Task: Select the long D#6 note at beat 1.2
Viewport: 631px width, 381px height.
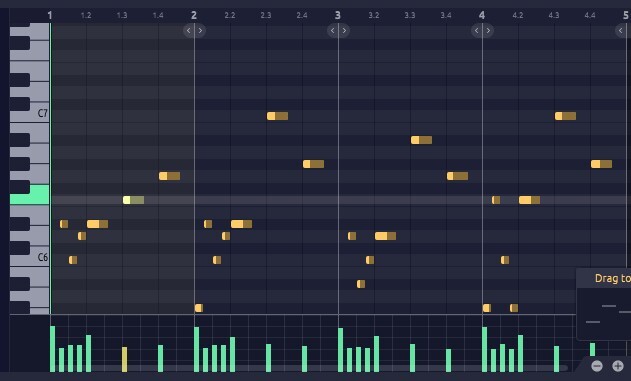Action: tap(97, 224)
